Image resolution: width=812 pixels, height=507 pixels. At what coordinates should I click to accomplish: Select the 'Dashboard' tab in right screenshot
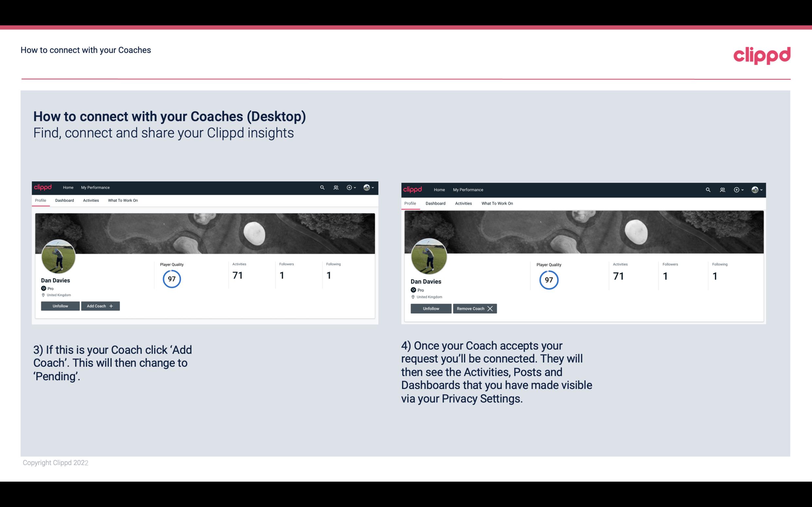click(x=434, y=203)
